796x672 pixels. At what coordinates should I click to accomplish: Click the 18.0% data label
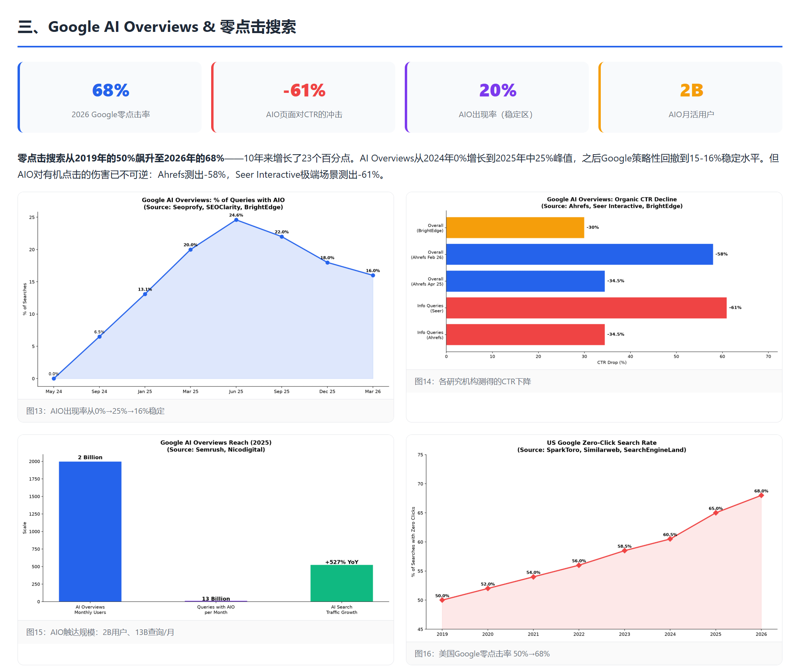click(x=327, y=258)
